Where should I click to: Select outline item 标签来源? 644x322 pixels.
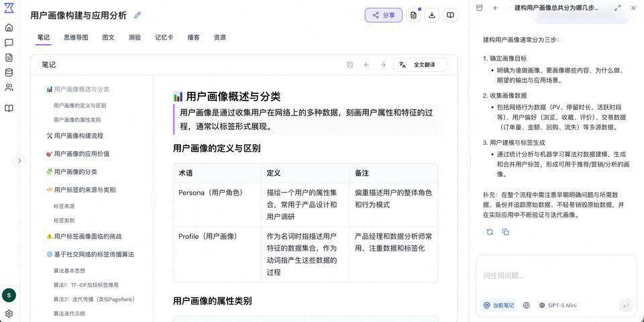pos(64,206)
